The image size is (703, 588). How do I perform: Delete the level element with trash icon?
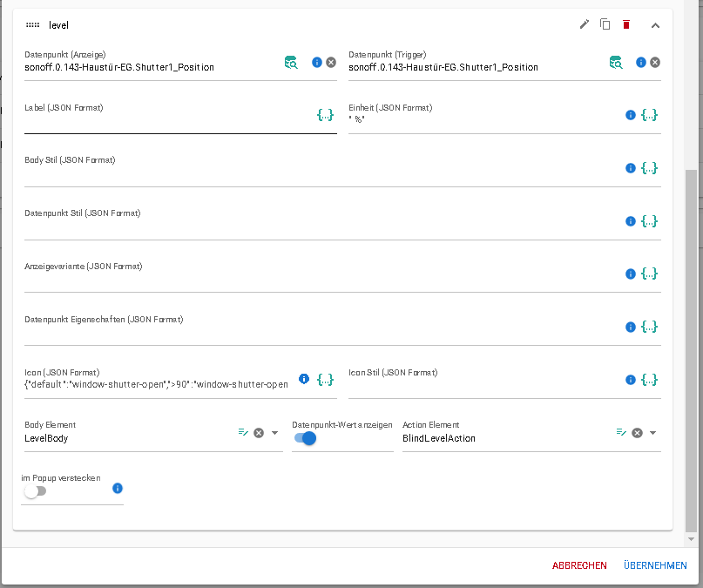[x=625, y=24]
